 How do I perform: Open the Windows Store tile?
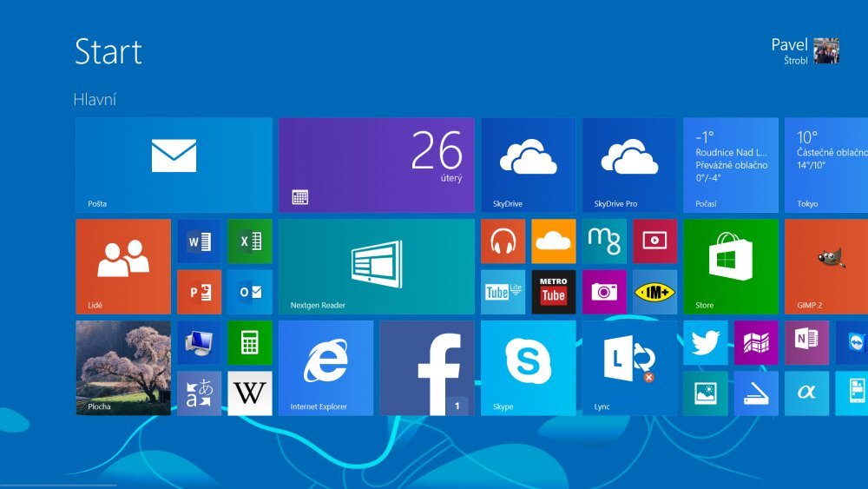tap(731, 267)
